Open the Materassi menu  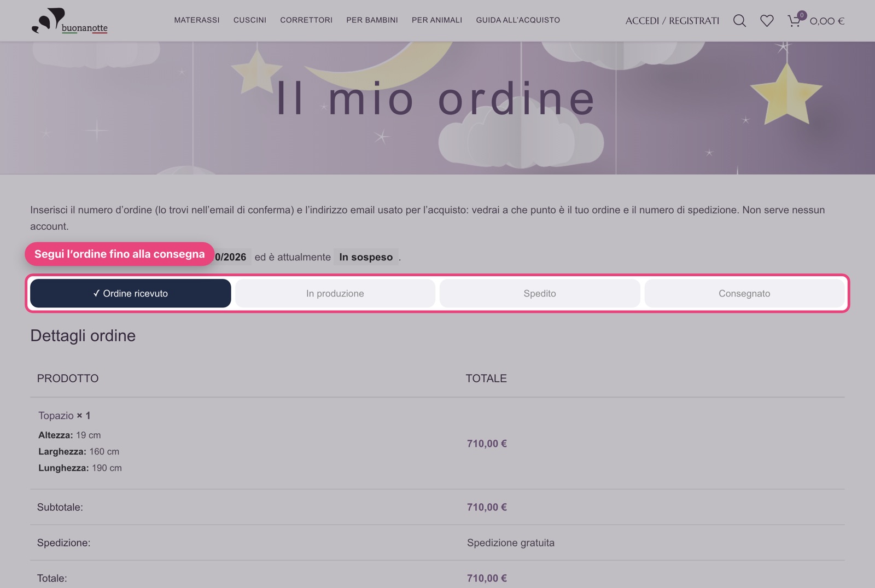pos(197,20)
